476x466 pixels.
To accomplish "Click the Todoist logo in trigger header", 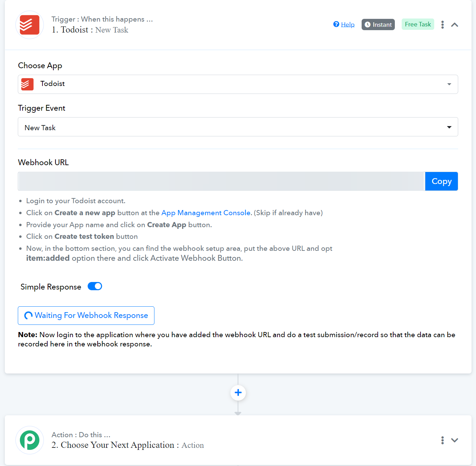I will [x=29, y=25].
